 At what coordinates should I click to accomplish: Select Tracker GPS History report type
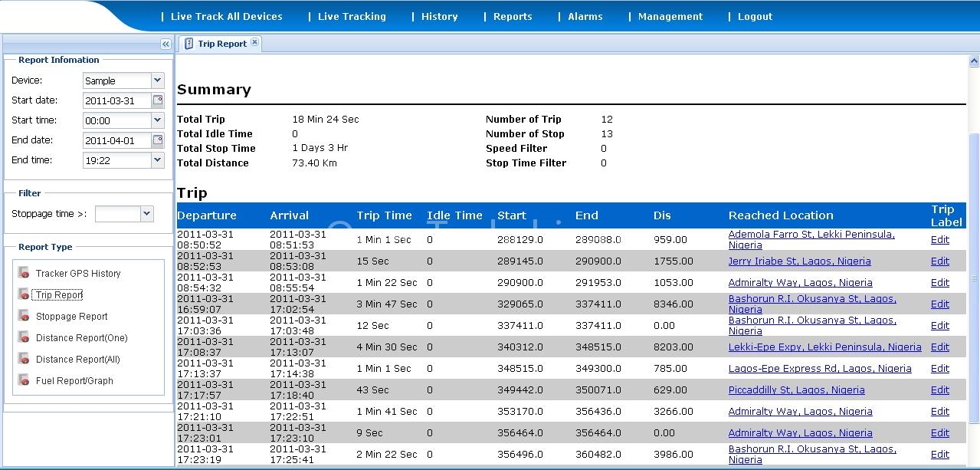[78, 273]
